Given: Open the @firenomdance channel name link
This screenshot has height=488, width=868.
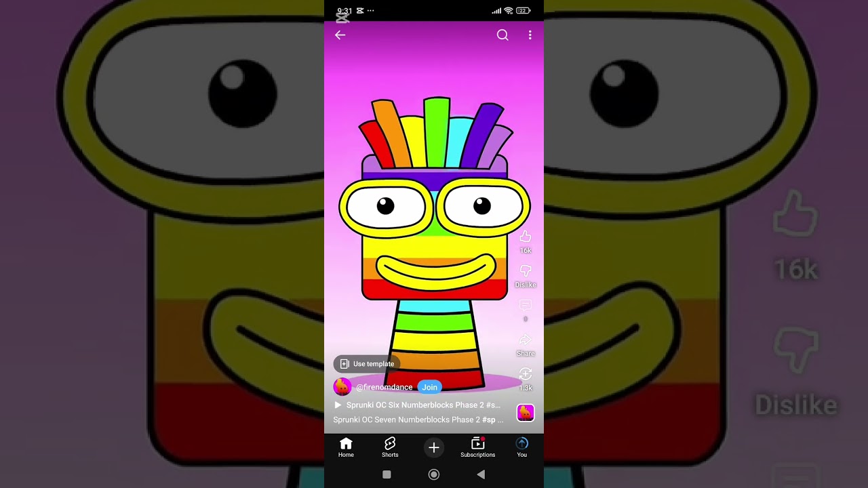Looking at the screenshot, I should 384,387.
